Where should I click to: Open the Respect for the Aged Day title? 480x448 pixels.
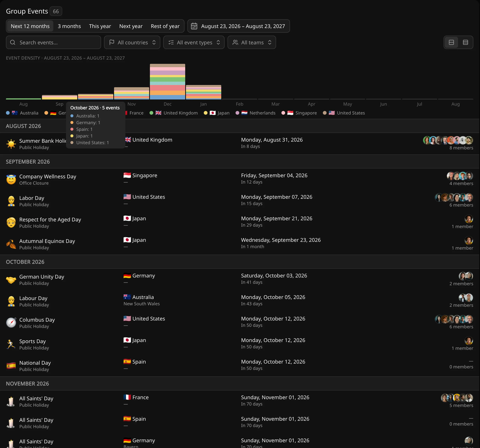pyautogui.click(x=50, y=220)
